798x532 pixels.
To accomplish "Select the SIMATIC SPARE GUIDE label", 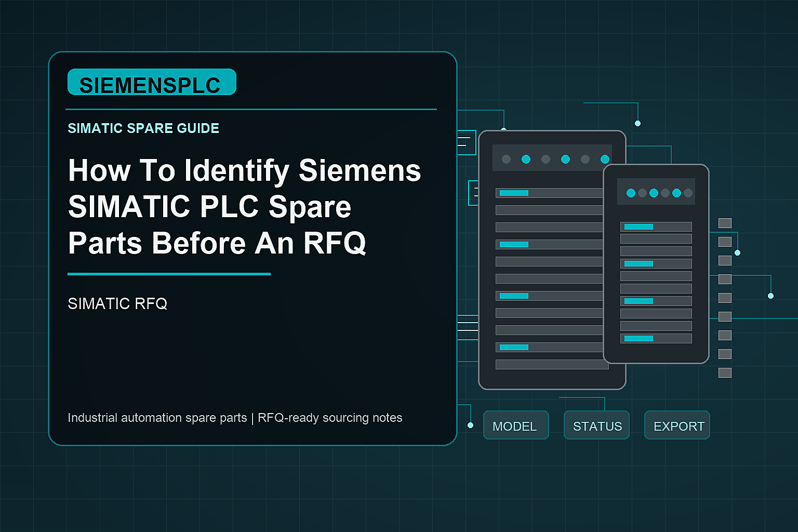I will tap(143, 128).
